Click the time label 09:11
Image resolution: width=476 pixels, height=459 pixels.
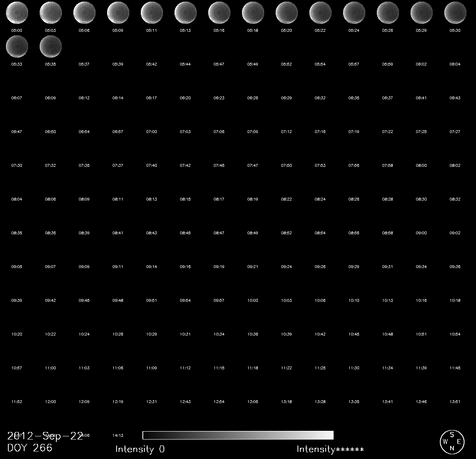point(118,266)
